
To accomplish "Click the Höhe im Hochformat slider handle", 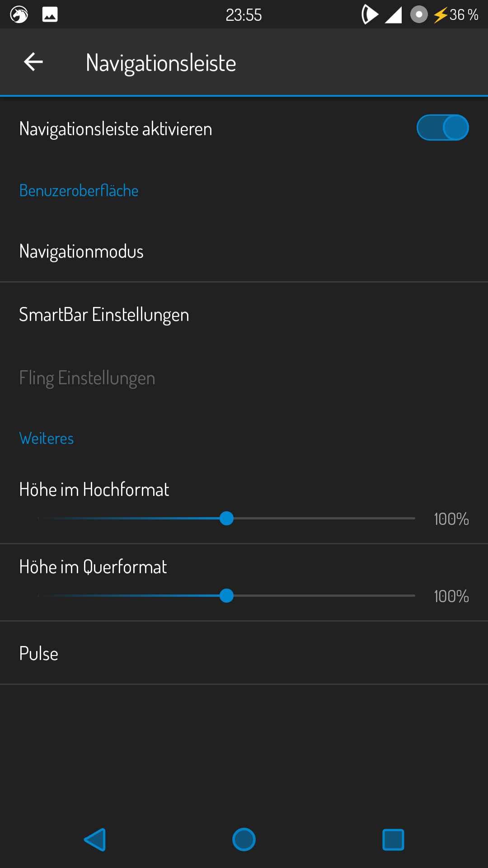I will (226, 519).
